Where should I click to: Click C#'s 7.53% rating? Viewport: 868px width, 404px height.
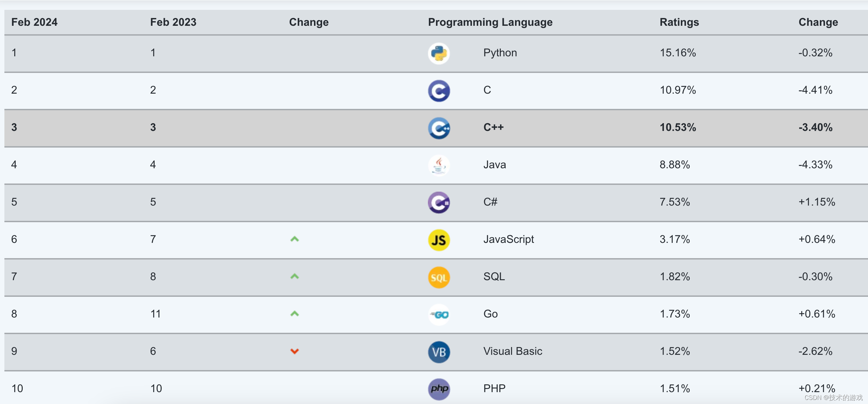coord(675,202)
